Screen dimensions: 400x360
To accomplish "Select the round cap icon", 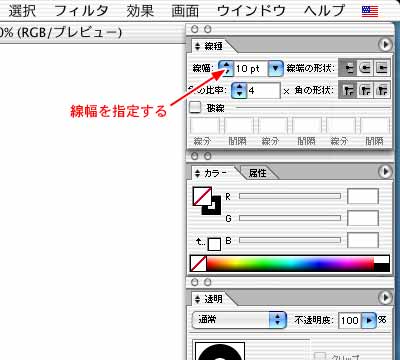I will pyautogui.click(x=365, y=68).
